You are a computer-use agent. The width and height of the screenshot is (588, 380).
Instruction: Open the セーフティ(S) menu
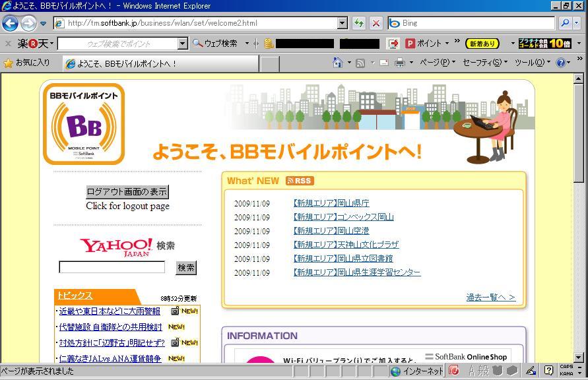485,63
